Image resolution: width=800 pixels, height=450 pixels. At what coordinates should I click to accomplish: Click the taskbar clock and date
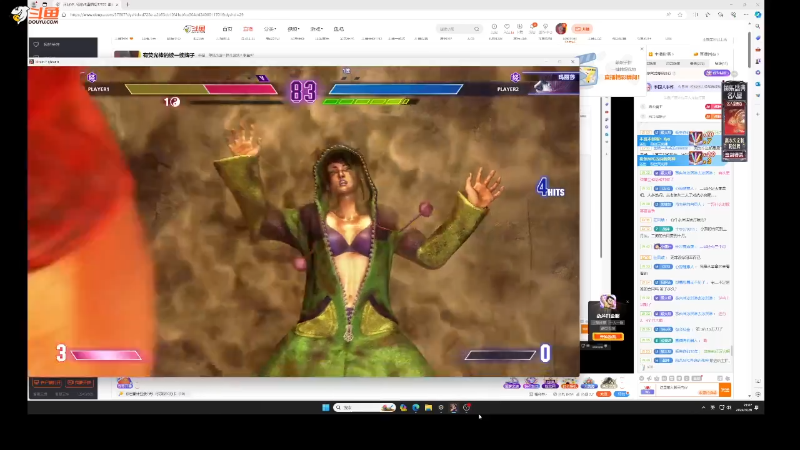pyautogui.click(x=744, y=407)
